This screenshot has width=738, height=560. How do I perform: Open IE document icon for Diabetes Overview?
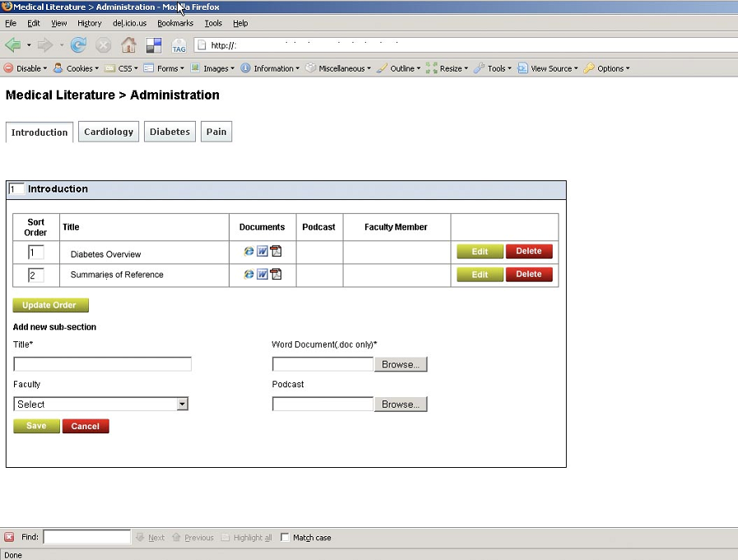point(248,252)
